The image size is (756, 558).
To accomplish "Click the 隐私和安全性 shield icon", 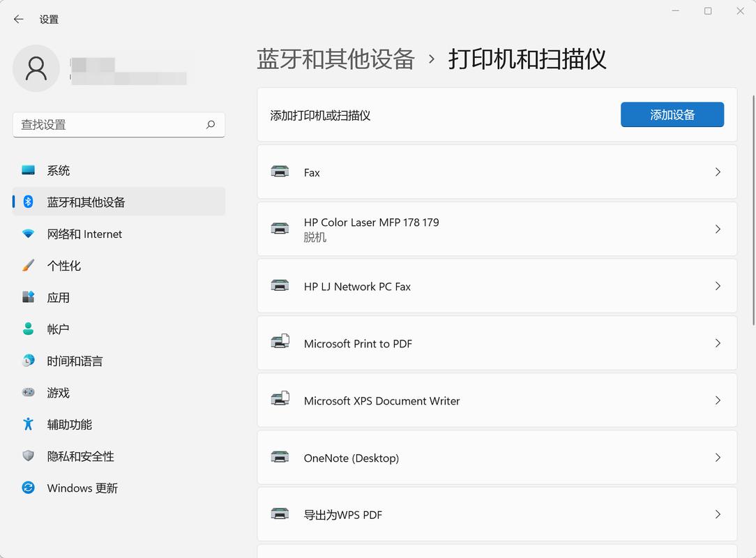I will [28, 456].
